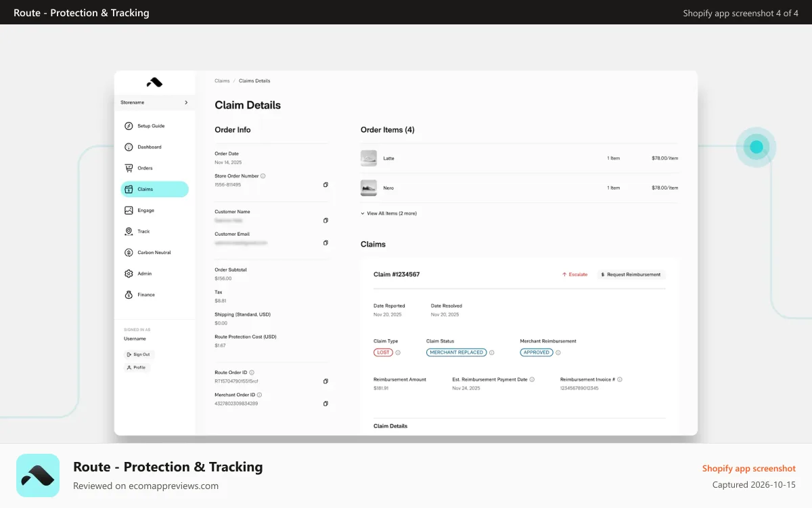The height and width of the screenshot is (508, 812).
Task: Show info for Route Order ID
Action: point(252,373)
